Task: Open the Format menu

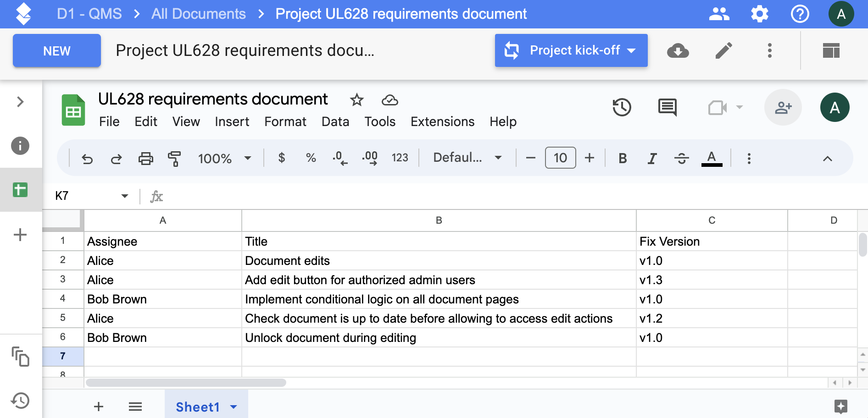Action: tap(285, 121)
